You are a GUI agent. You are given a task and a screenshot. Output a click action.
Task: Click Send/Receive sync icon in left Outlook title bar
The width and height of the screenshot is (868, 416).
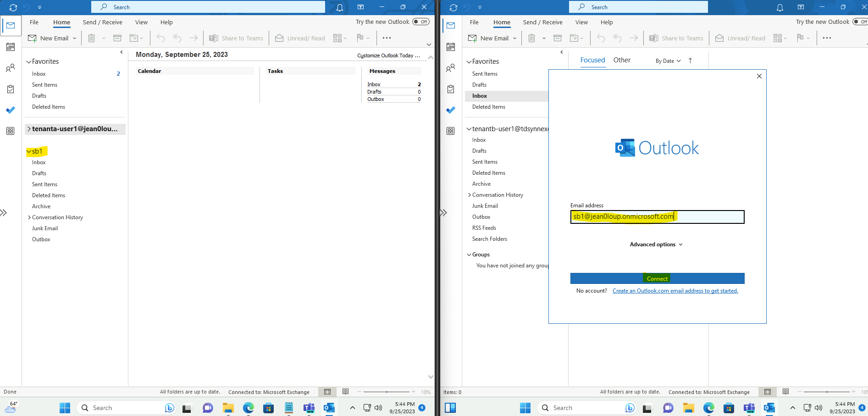click(13, 7)
